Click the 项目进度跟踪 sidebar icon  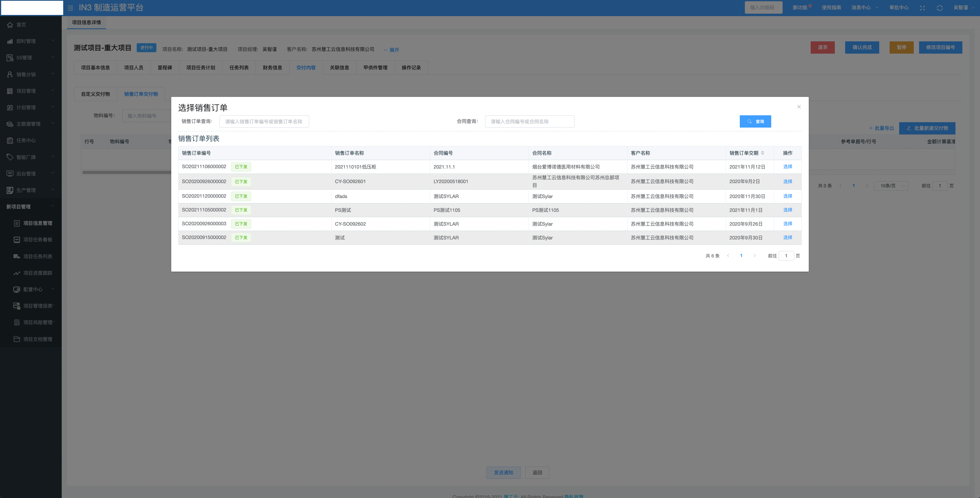click(x=17, y=273)
